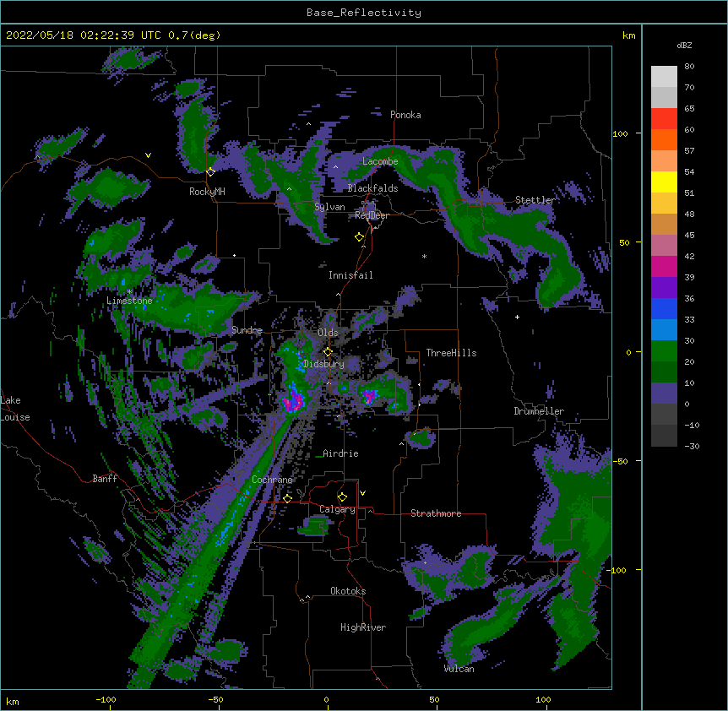Screen dimensions: 728x711
Task: Click the Base_Reflectivity title text
Action: point(364,13)
